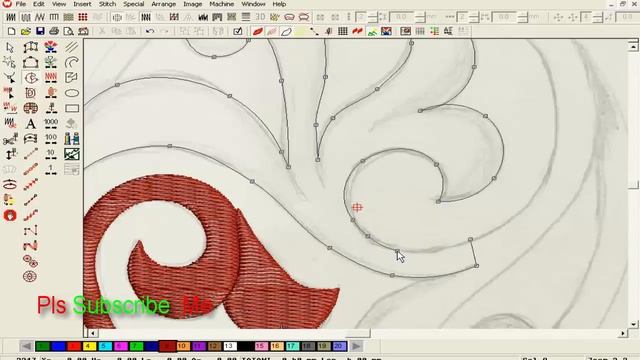Screen dimensions: 640x360
Task: Click the binoculars Find icon
Action: tap(72, 139)
